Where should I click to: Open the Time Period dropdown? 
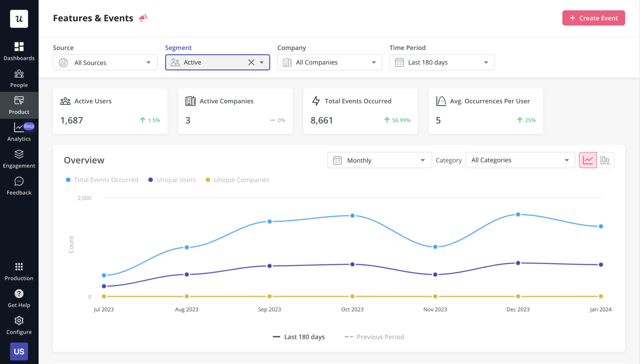(442, 62)
